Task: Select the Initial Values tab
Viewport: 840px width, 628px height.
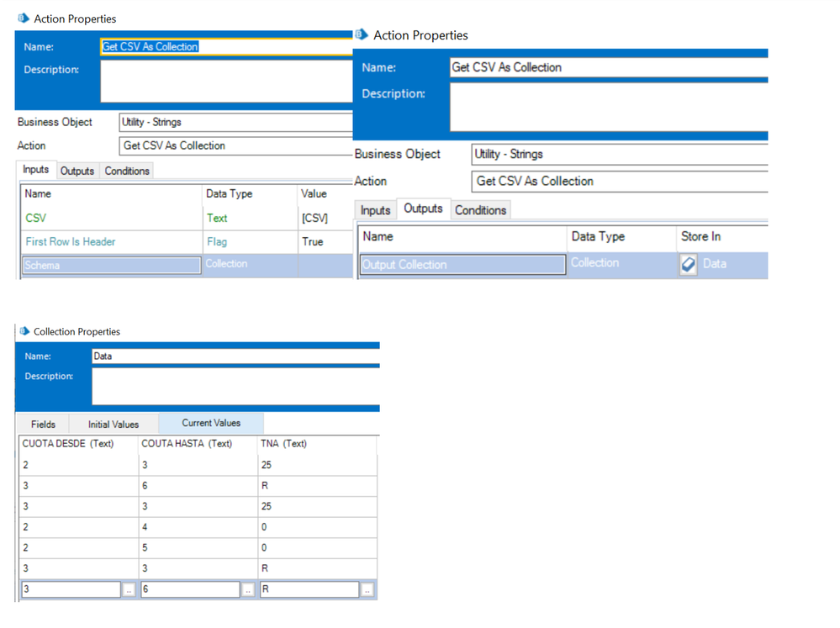Action: pyautogui.click(x=114, y=424)
